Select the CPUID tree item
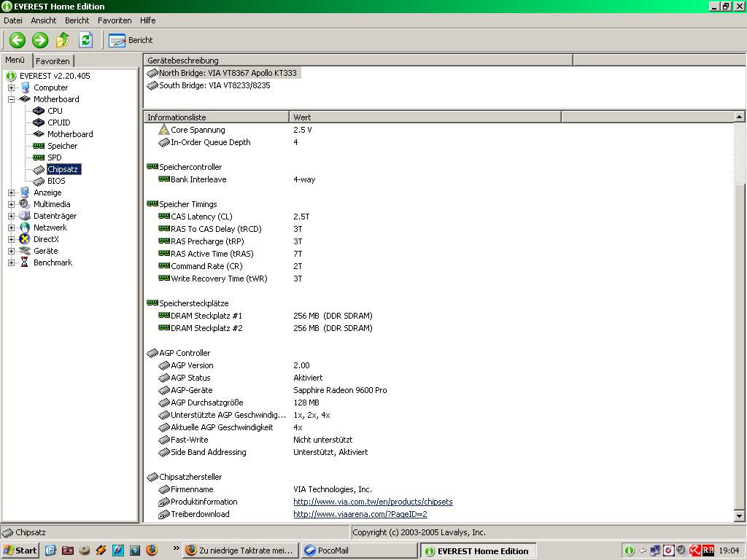The height and width of the screenshot is (560, 747). click(58, 122)
